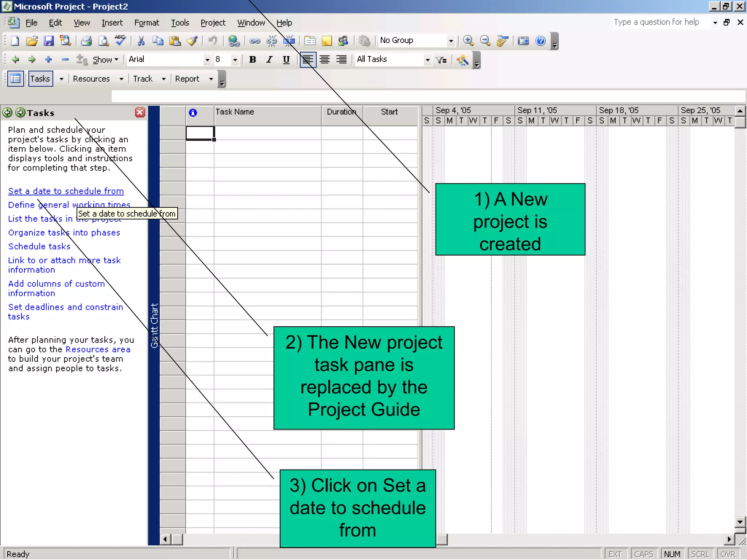Follow the Schedule tasks link
Viewport: 747px width, 560px height.
coord(39,246)
